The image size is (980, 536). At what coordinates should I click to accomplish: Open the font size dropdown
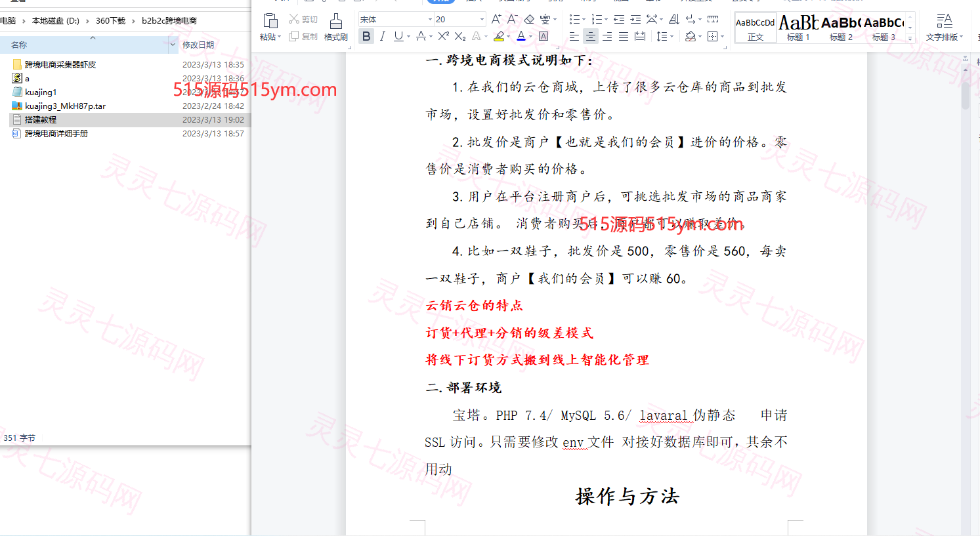(x=482, y=20)
